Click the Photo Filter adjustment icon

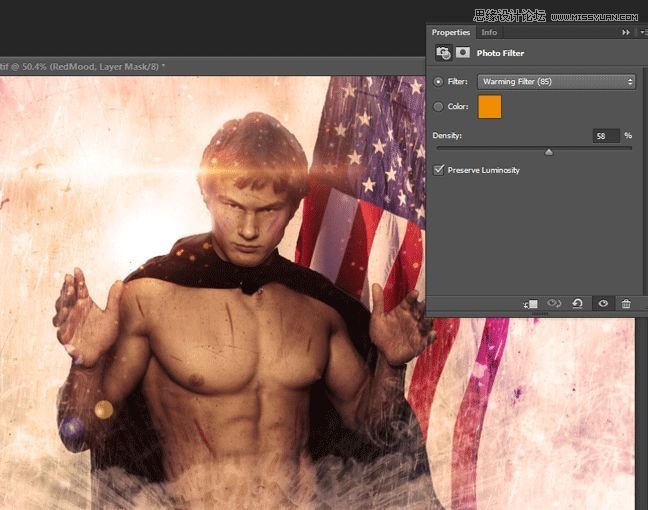pos(443,53)
